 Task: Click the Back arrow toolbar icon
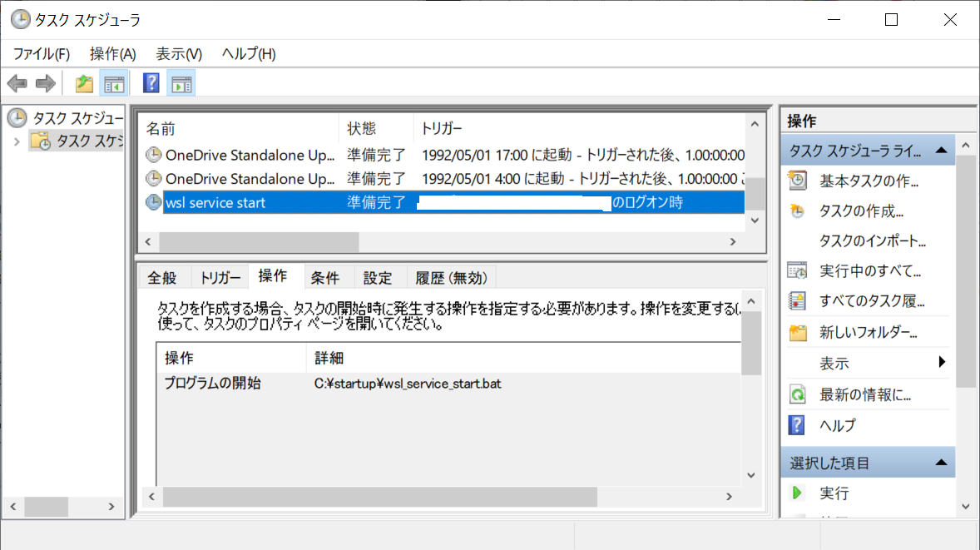coord(17,83)
